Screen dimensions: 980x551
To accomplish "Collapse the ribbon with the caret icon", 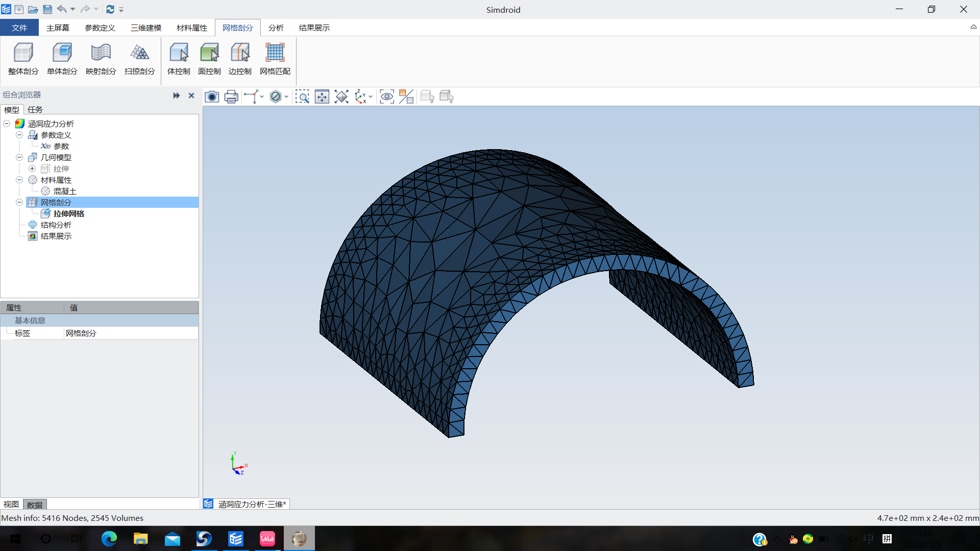I will [973, 28].
